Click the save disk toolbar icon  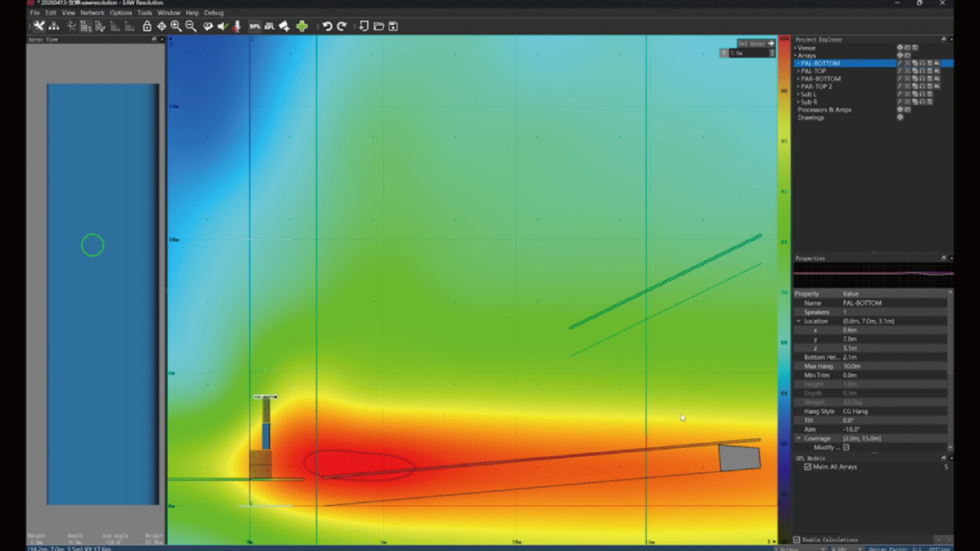[x=393, y=26]
